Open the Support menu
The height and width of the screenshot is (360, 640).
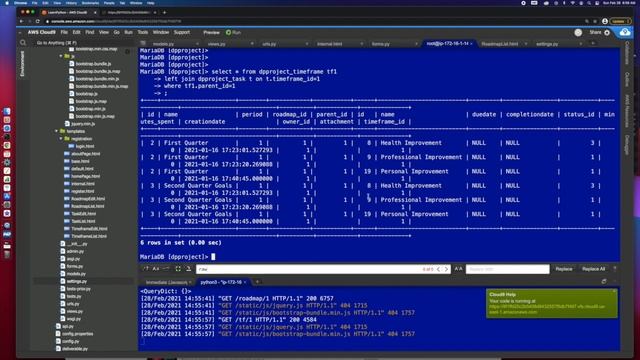(182, 32)
